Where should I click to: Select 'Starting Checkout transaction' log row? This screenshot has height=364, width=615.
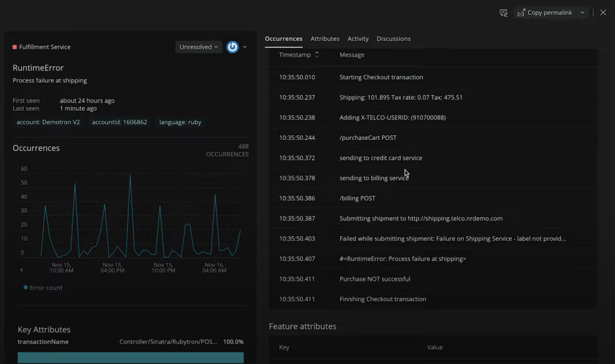coord(433,77)
